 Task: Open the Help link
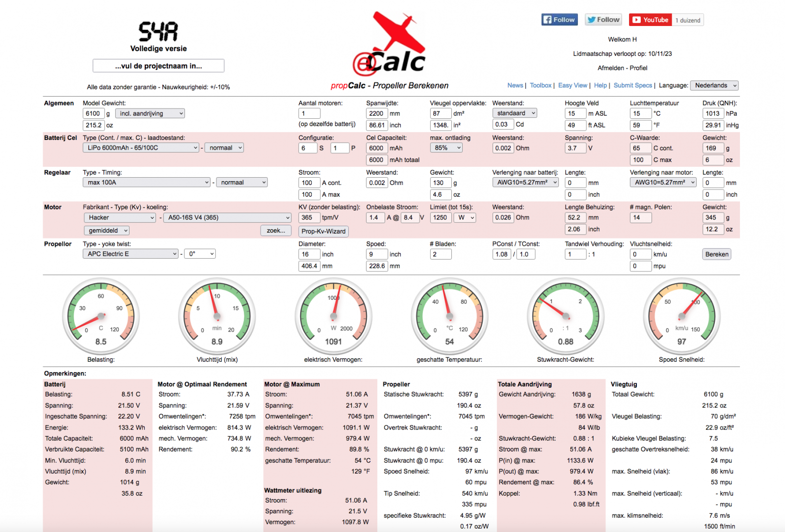tap(601, 85)
